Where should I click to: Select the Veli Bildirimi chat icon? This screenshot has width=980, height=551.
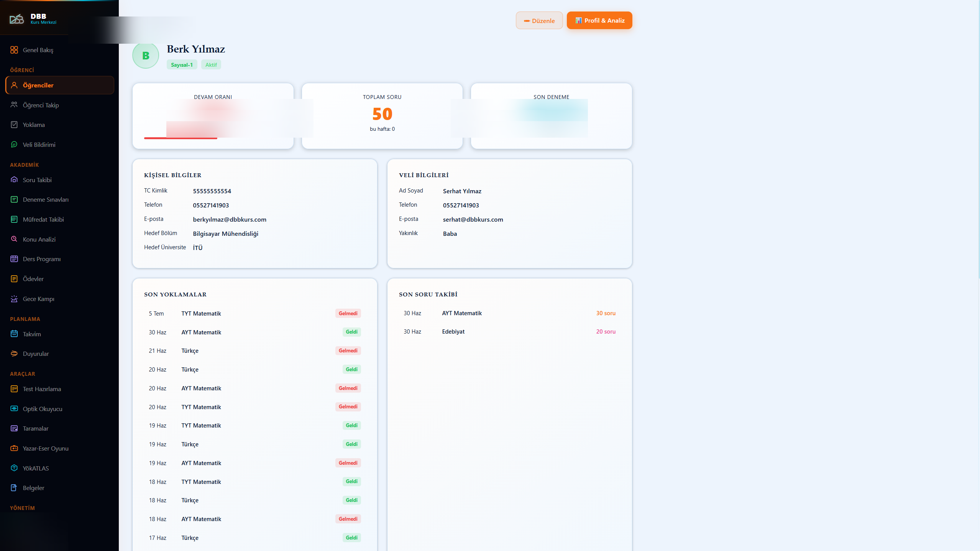(x=14, y=145)
